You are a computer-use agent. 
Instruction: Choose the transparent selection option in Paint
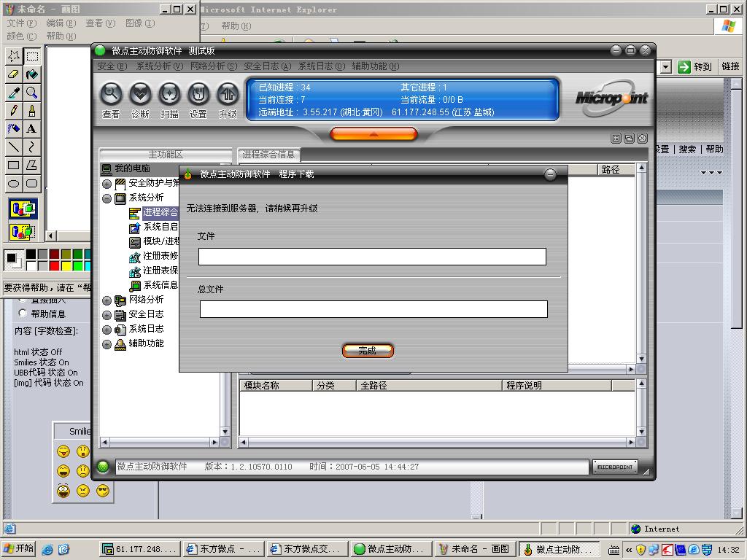[23, 232]
